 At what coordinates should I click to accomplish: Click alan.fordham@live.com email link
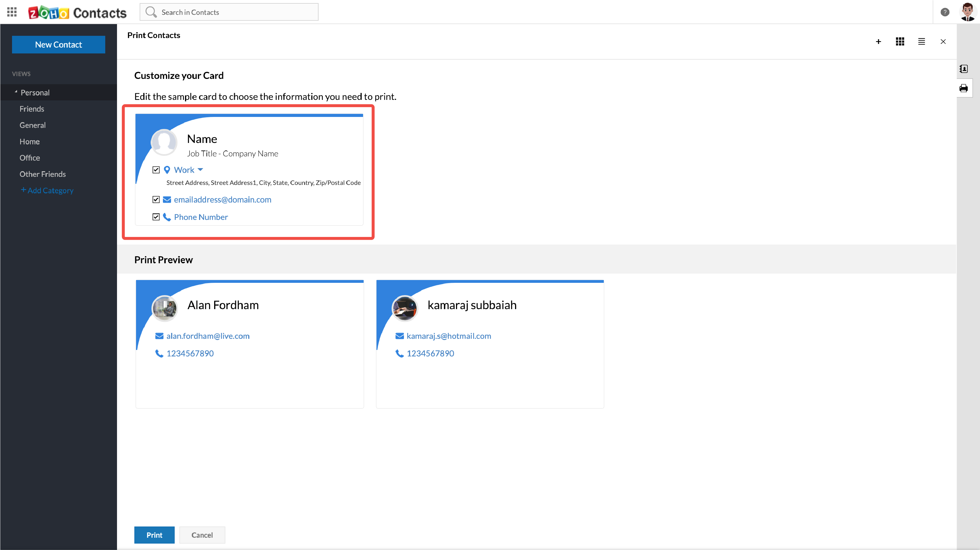pyautogui.click(x=208, y=336)
